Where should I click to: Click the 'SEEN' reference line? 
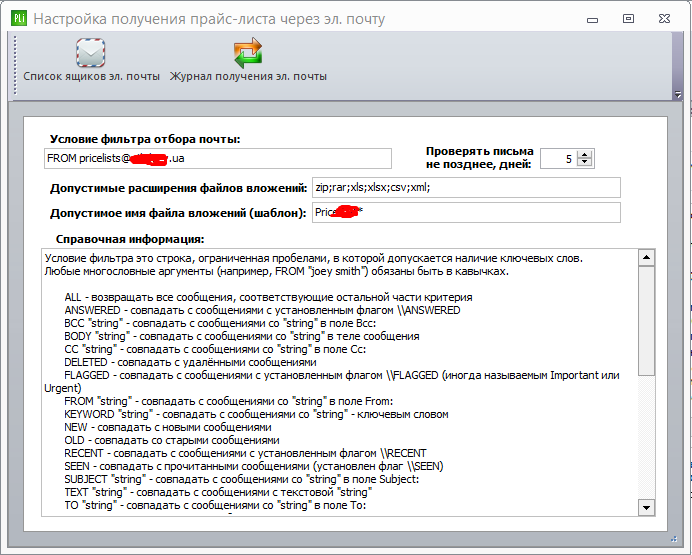pyautogui.click(x=254, y=467)
